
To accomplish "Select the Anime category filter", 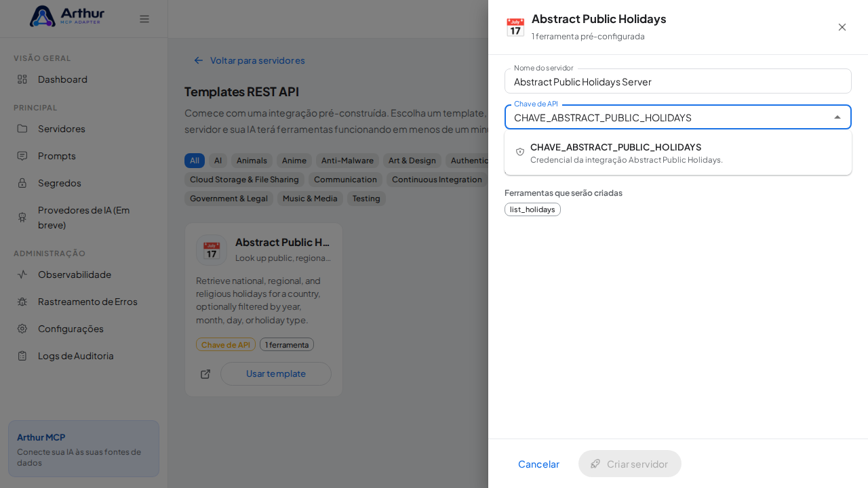I will coord(294,161).
